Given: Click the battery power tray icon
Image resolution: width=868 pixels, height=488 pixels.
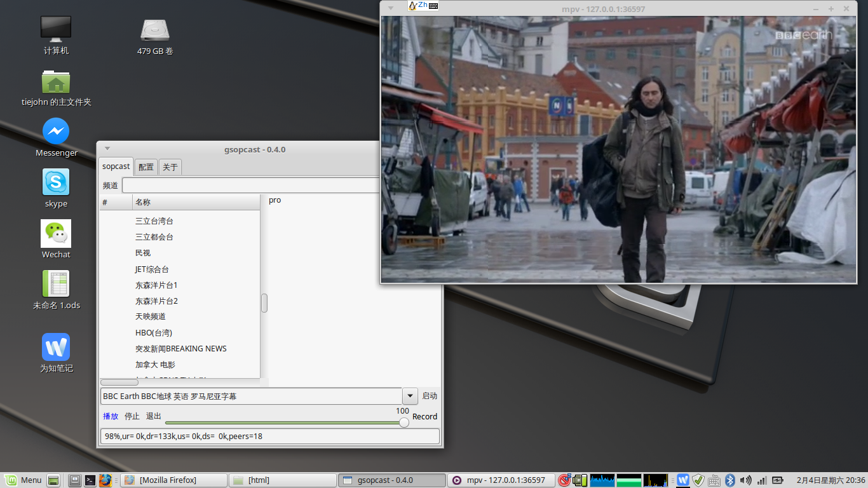Looking at the screenshot, I should tap(778, 480).
